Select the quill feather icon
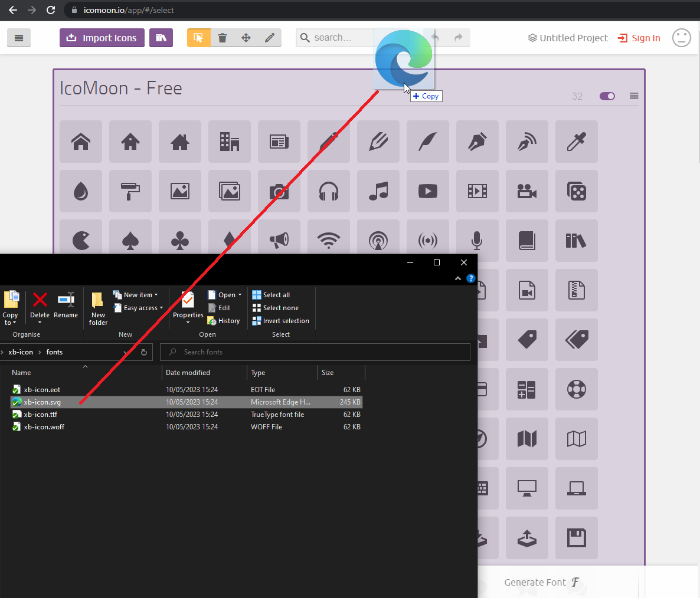Screen dimensions: 700x598 (428, 142)
